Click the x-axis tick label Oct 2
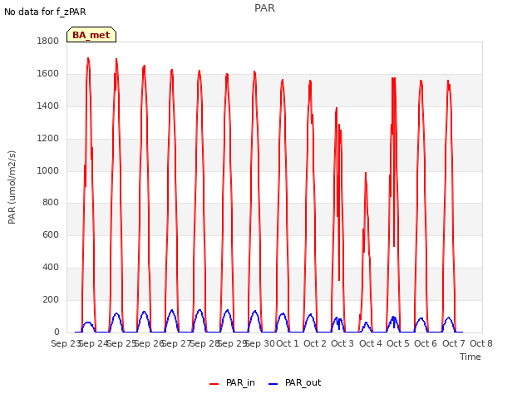 (315, 343)
